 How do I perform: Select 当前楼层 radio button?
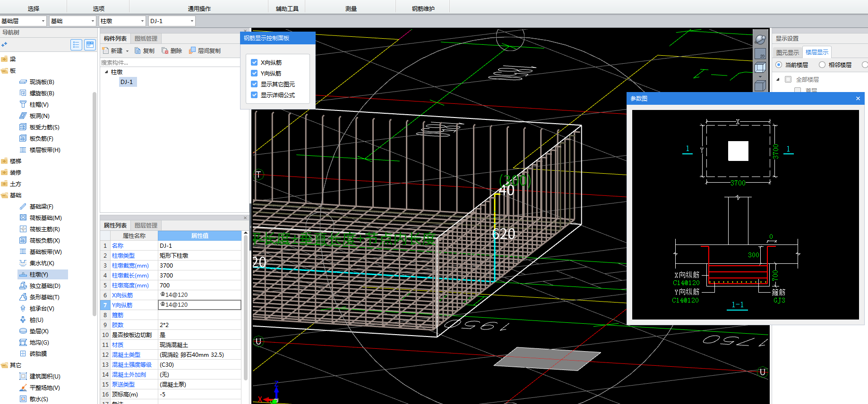pyautogui.click(x=779, y=65)
